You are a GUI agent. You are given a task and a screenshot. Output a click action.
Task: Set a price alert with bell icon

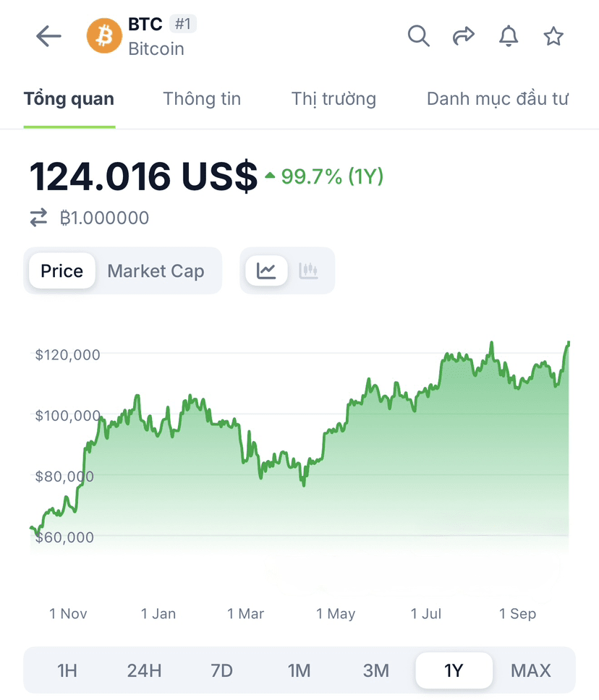509,36
